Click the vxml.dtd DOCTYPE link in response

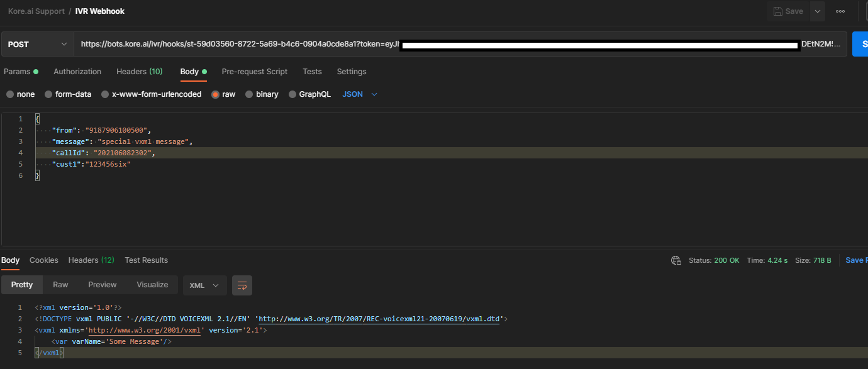click(379, 319)
